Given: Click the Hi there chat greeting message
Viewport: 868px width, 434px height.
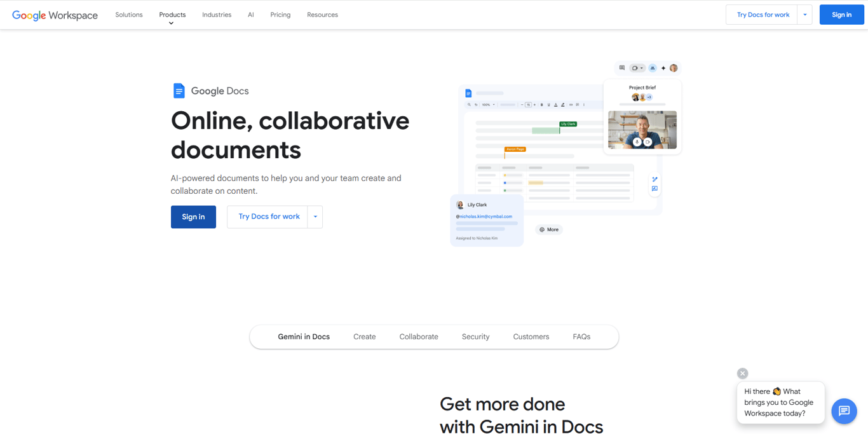Looking at the screenshot, I should click(x=780, y=402).
